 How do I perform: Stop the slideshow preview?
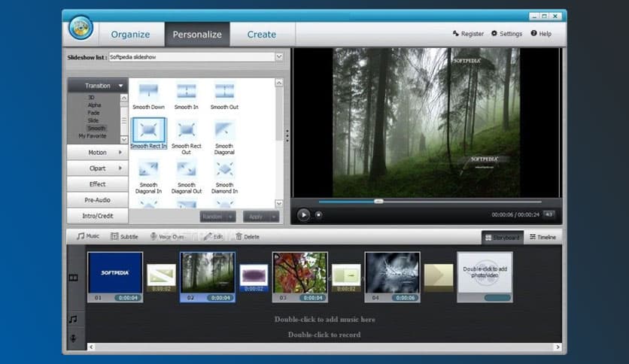click(318, 215)
